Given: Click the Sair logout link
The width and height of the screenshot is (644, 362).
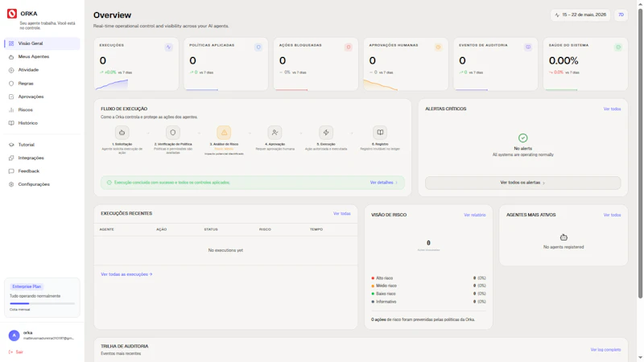Looking at the screenshot, I should 16,352.
